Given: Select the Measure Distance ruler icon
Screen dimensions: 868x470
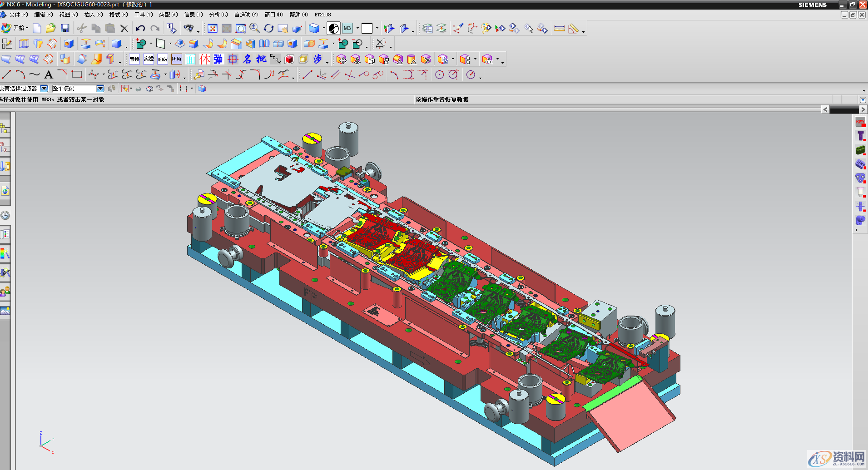Looking at the screenshot, I should click(x=560, y=29).
